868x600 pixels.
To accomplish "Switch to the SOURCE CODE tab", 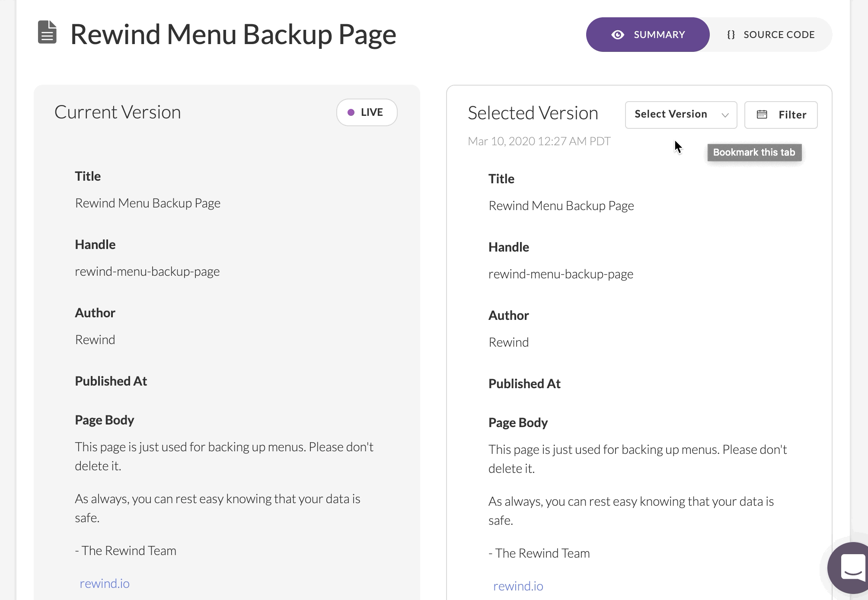I will (771, 35).
